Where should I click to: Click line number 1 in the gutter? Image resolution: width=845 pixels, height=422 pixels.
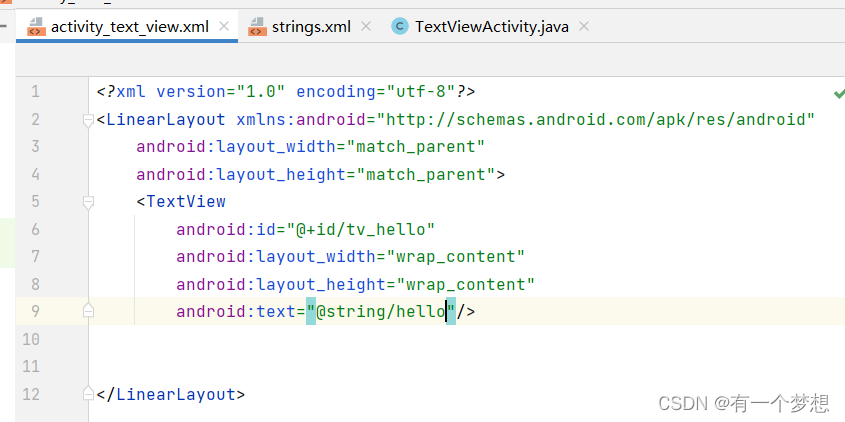35,92
